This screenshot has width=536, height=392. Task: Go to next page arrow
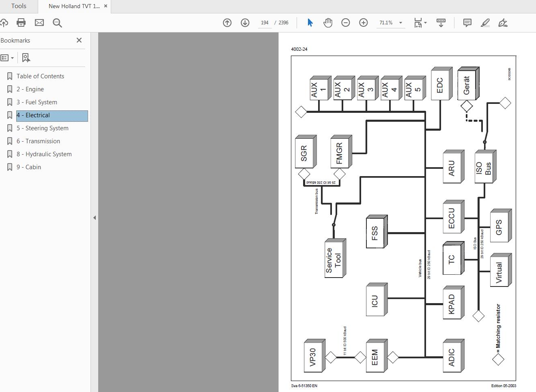(245, 23)
